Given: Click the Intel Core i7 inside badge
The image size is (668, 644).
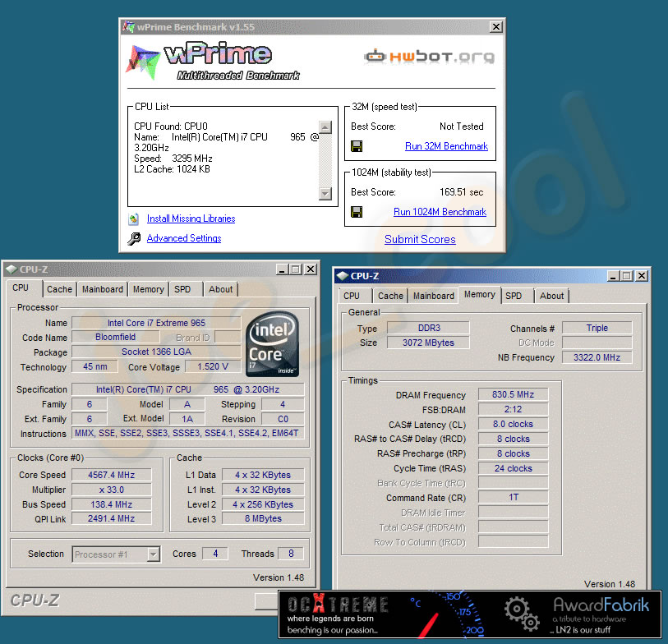Looking at the screenshot, I should [273, 344].
